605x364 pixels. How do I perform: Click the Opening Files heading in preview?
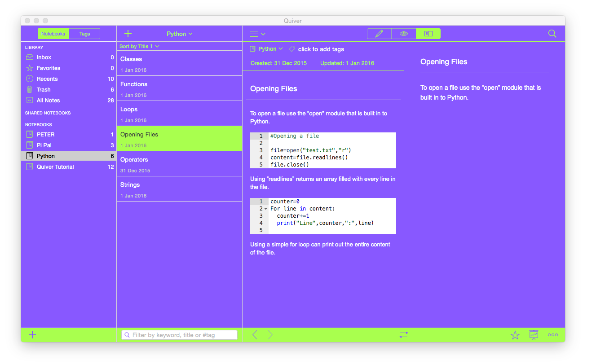pyautogui.click(x=444, y=62)
